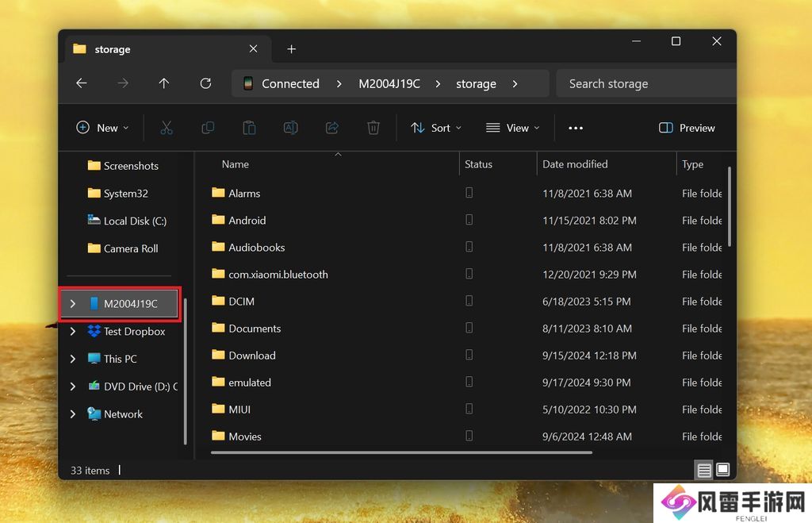Click M2004J19C in the address breadcrumb
Image resolution: width=812 pixels, height=523 pixels.
(x=389, y=83)
